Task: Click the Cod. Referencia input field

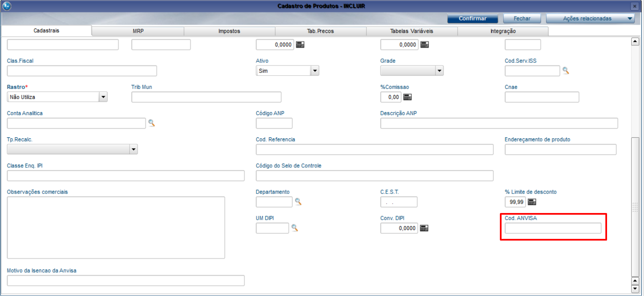Action: click(x=375, y=150)
